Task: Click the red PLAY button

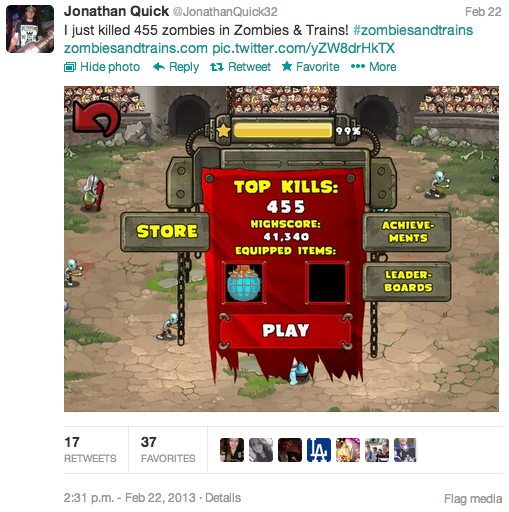Action: tap(286, 331)
